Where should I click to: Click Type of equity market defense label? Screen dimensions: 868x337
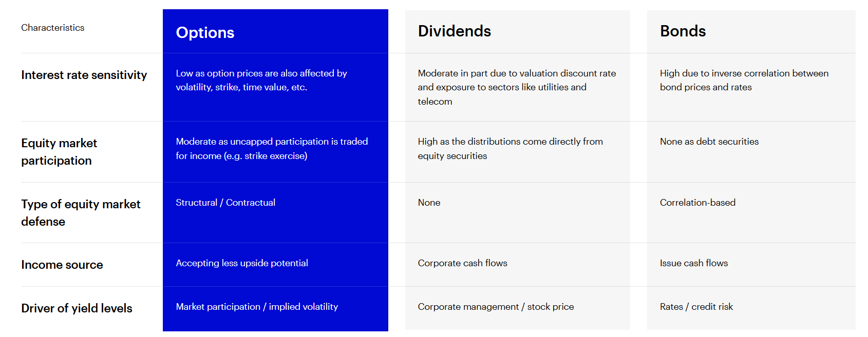81,213
